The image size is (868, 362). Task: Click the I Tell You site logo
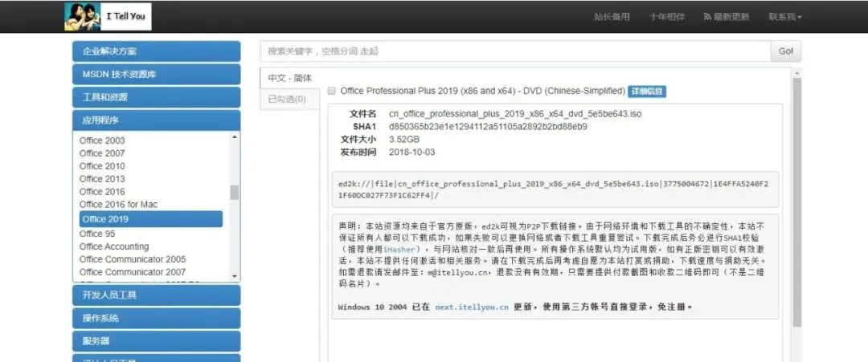click(x=108, y=17)
